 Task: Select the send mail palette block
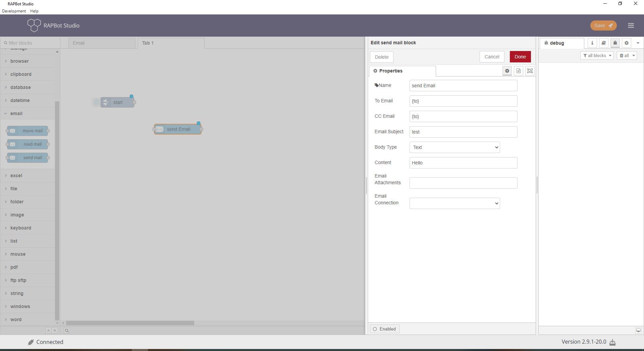coord(28,158)
